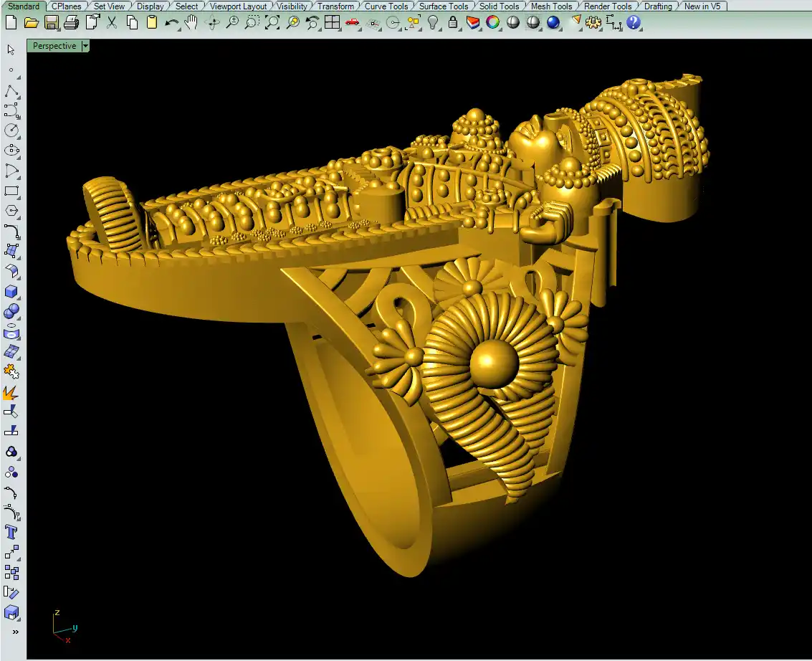Select the Boolean Union spheres tool

click(11, 312)
